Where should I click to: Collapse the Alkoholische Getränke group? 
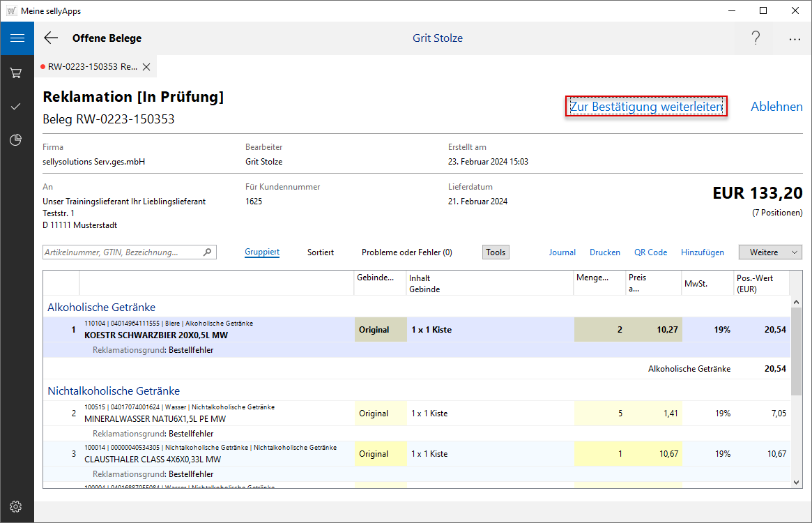click(101, 307)
